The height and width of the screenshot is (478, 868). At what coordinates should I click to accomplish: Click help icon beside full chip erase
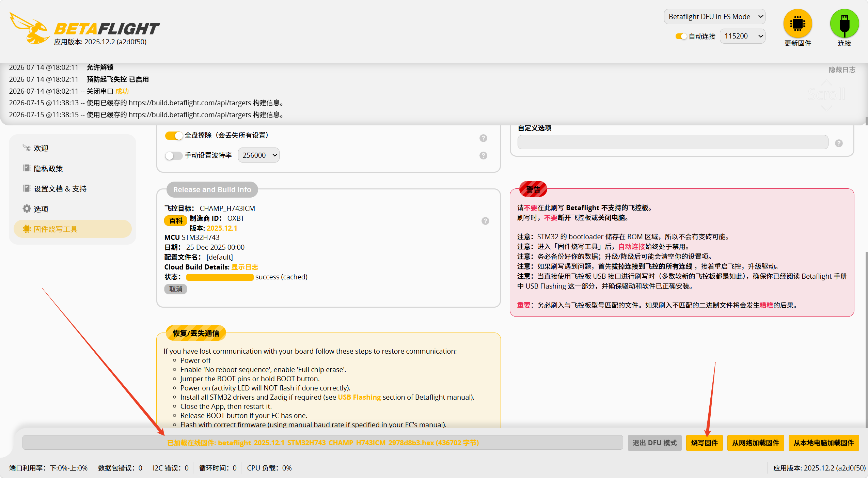tap(483, 138)
